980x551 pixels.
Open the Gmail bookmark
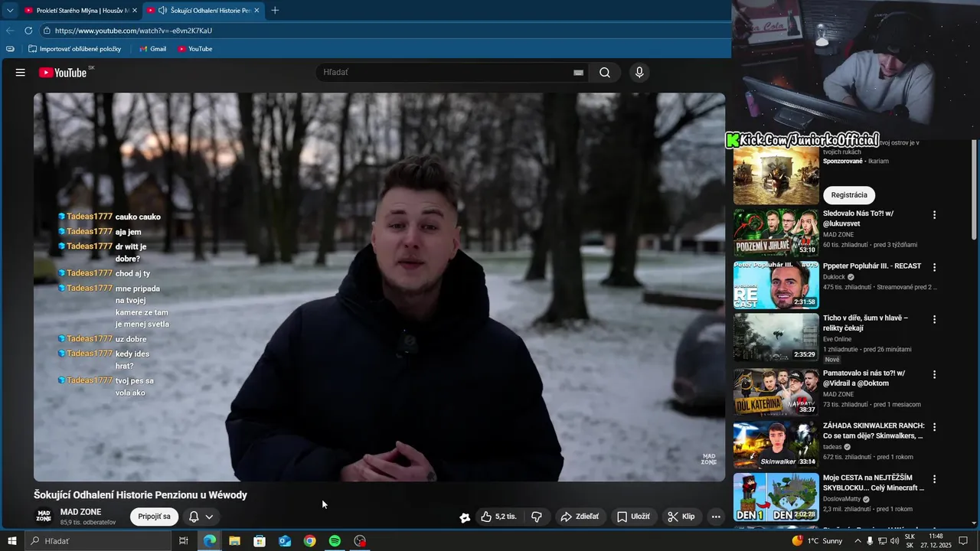[x=153, y=49]
